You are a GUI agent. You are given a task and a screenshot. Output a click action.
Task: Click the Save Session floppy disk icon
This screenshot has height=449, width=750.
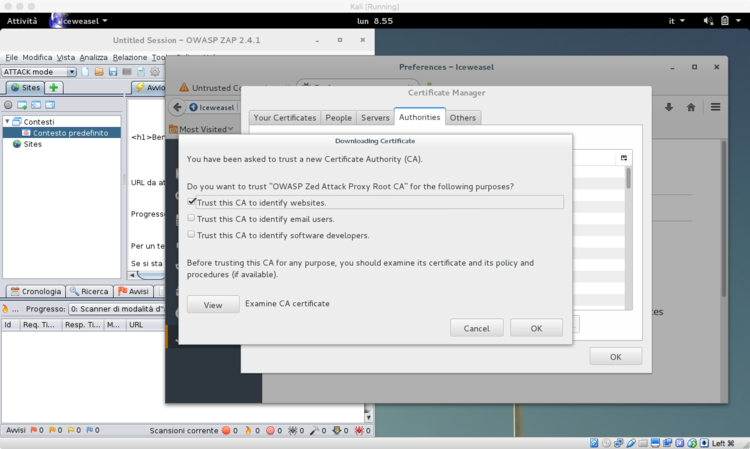point(113,72)
